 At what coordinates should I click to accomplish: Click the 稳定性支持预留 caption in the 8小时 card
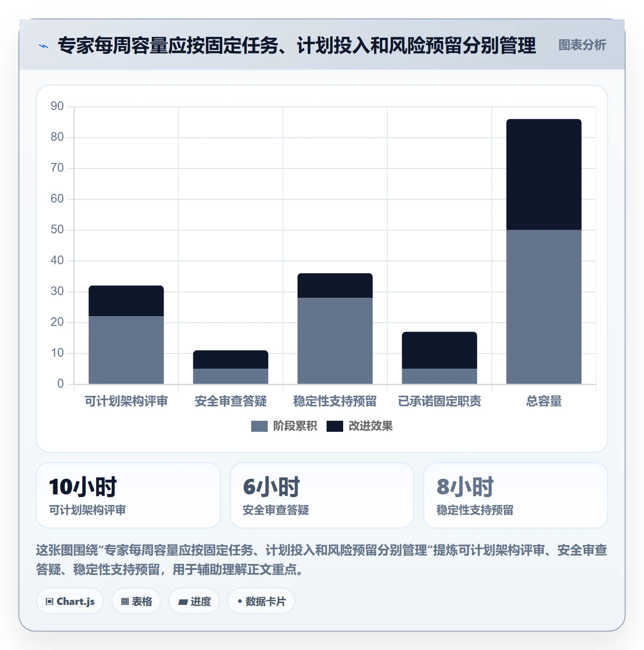click(475, 510)
